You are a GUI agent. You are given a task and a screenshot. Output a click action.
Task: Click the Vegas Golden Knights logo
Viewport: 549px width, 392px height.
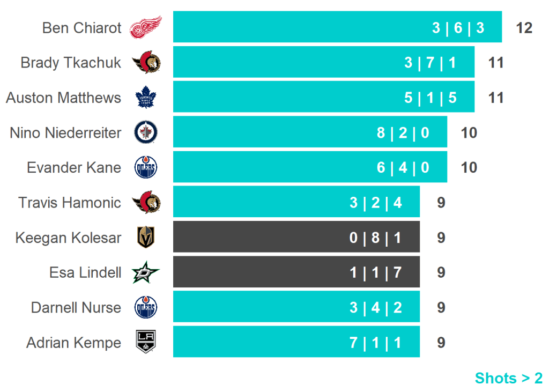[x=146, y=238]
